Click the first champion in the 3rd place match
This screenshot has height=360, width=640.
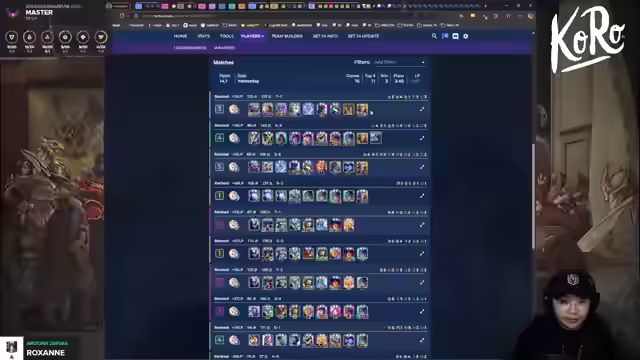point(254,109)
